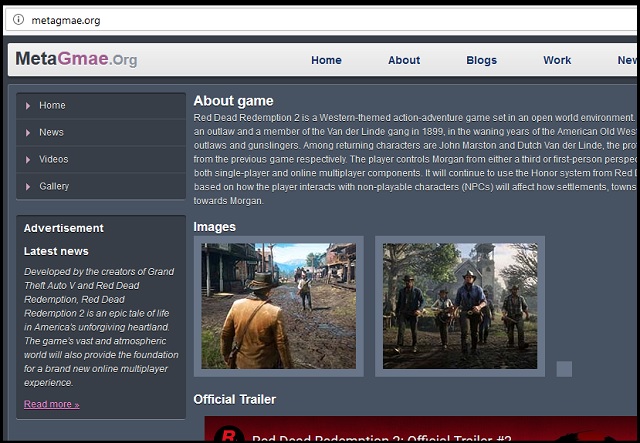The width and height of the screenshot is (640, 443).
Task: Click the metagmae.org address bar field
Action: (x=322, y=20)
